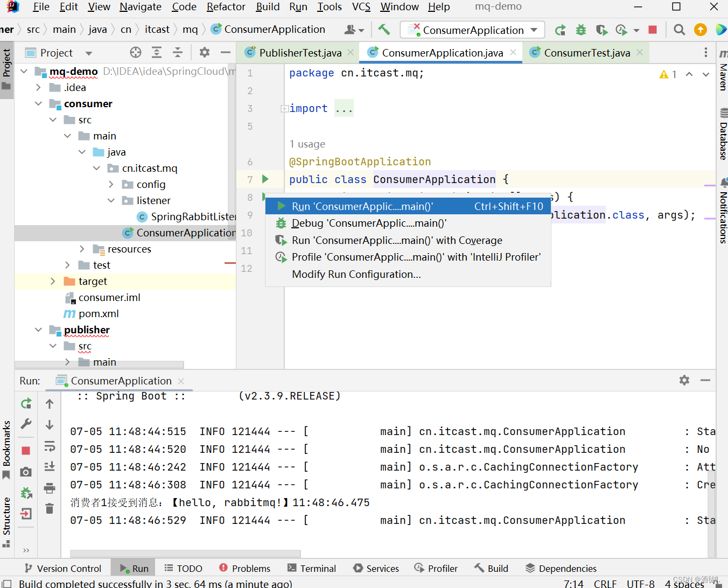Click Expand All icon in Project panel
This screenshot has width=728, height=588.
[x=157, y=52]
